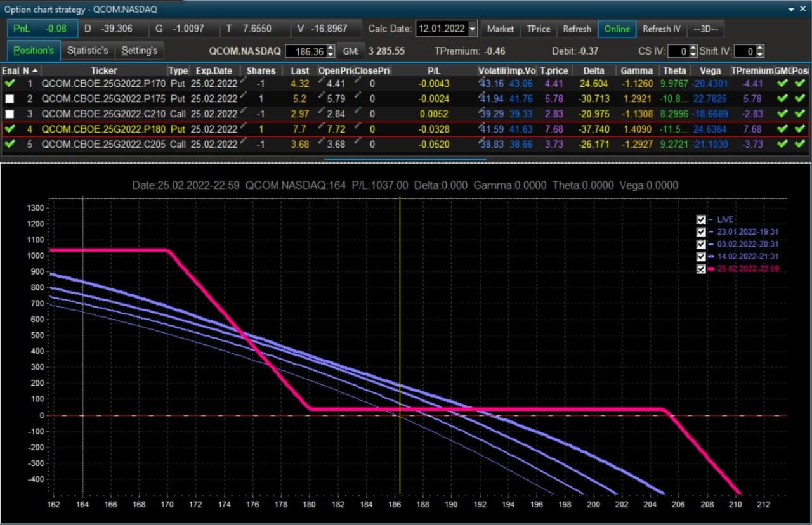Click the pencil icon before OpenPrice 7.72
Image resolution: width=812 pixels, height=525 pixels.
click(x=320, y=128)
